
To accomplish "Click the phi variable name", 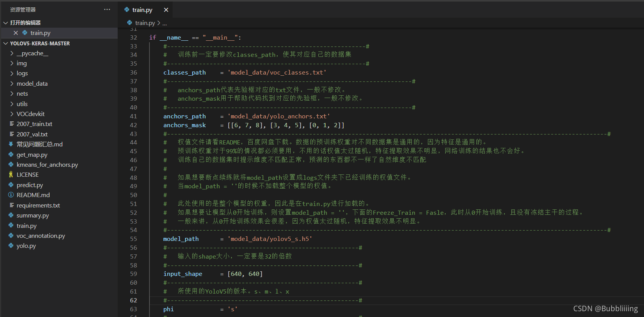I will [x=168, y=309].
